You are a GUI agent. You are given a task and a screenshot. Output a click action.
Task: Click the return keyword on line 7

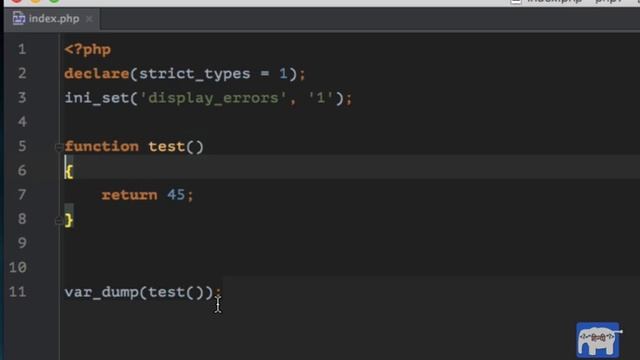(129, 195)
